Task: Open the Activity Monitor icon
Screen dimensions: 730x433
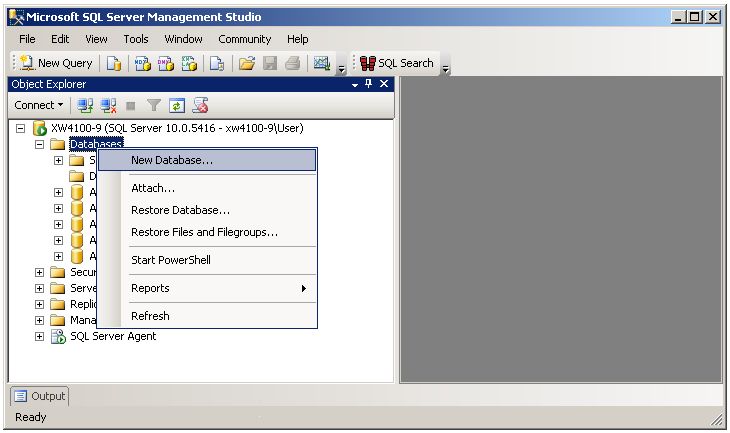Action: pyautogui.click(x=322, y=63)
